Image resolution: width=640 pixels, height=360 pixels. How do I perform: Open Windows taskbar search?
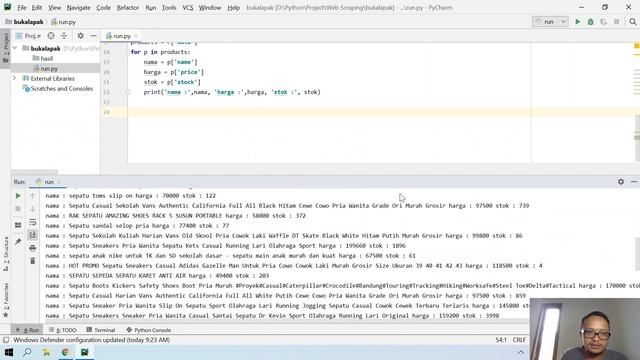click(x=27, y=352)
